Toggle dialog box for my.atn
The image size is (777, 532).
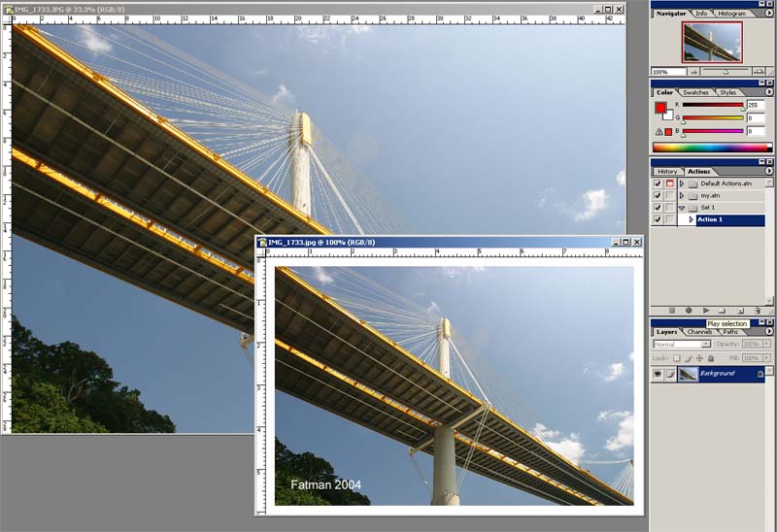[x=670, y=196]
